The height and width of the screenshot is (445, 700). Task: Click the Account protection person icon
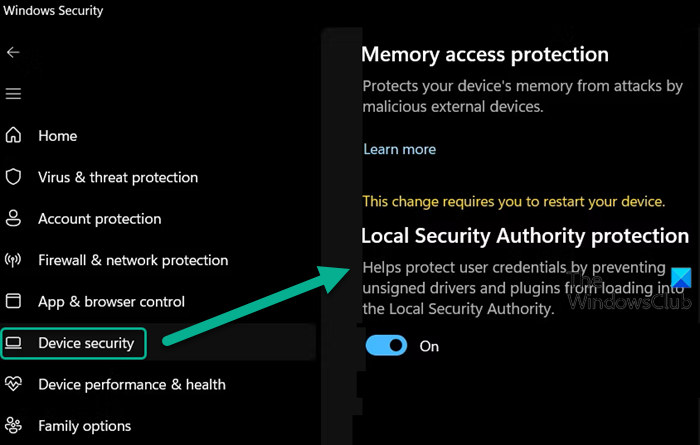[x=14, y=218]
